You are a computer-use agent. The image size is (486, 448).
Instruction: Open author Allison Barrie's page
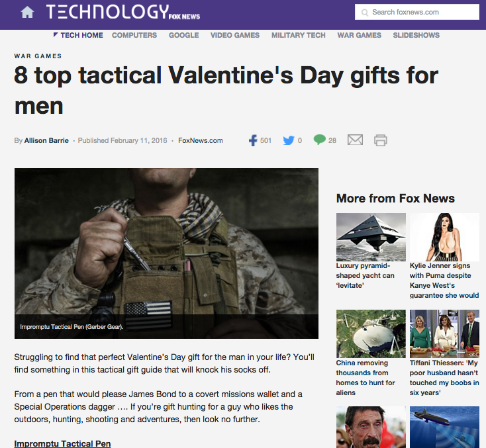tap(46, 141)
